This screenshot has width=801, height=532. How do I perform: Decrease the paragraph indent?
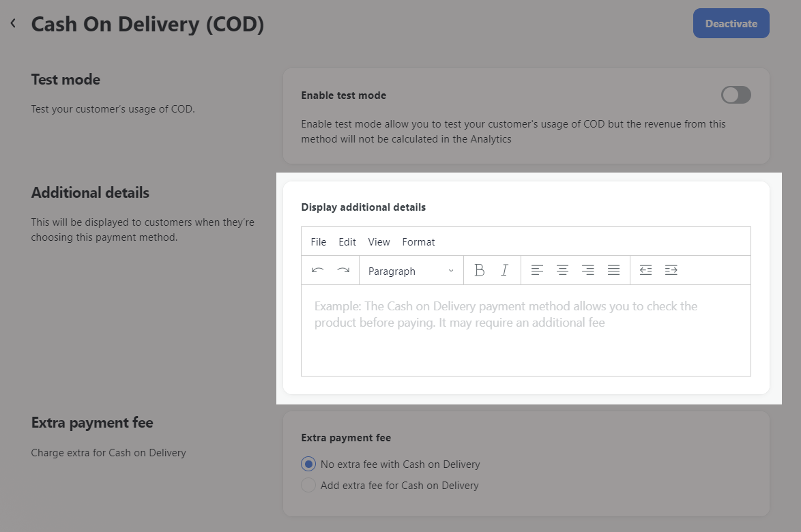click(x=645, y=271)
